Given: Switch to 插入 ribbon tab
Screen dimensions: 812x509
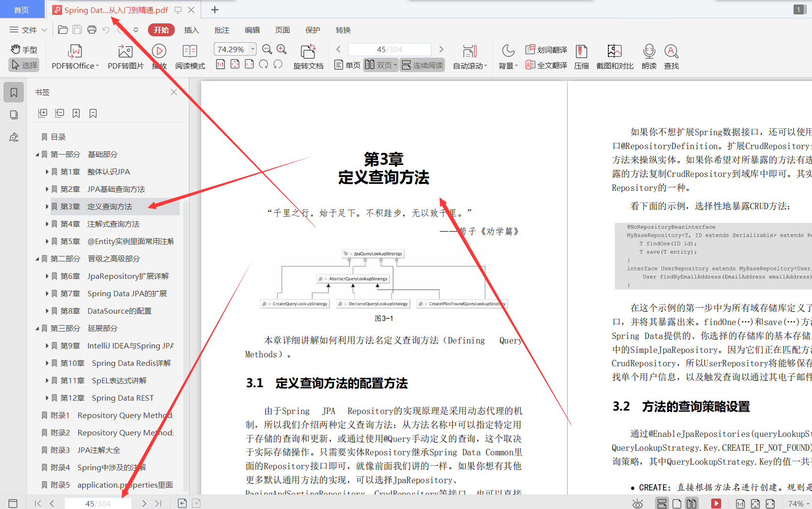Looking at the screenshot, I should 192,30.
